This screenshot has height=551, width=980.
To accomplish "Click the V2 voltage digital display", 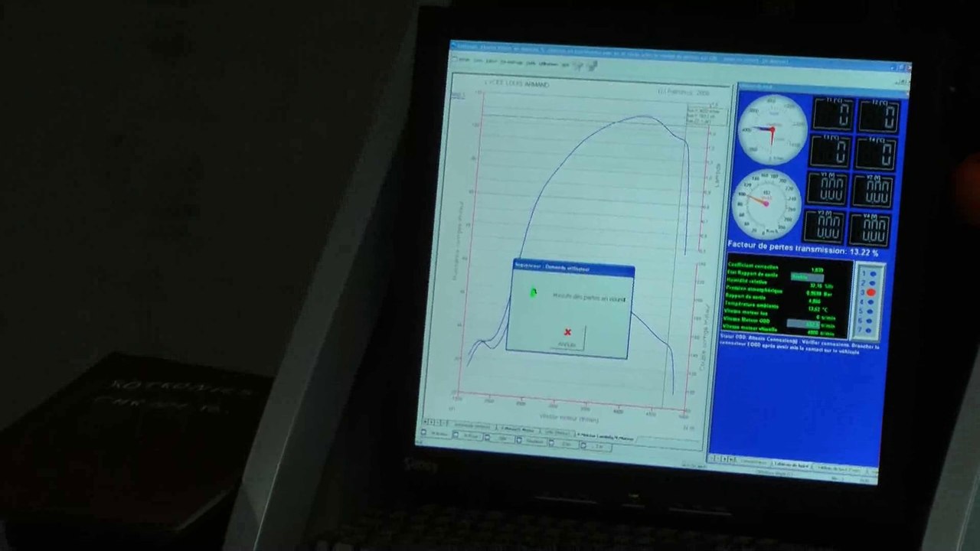I will [x=874, y=191].
